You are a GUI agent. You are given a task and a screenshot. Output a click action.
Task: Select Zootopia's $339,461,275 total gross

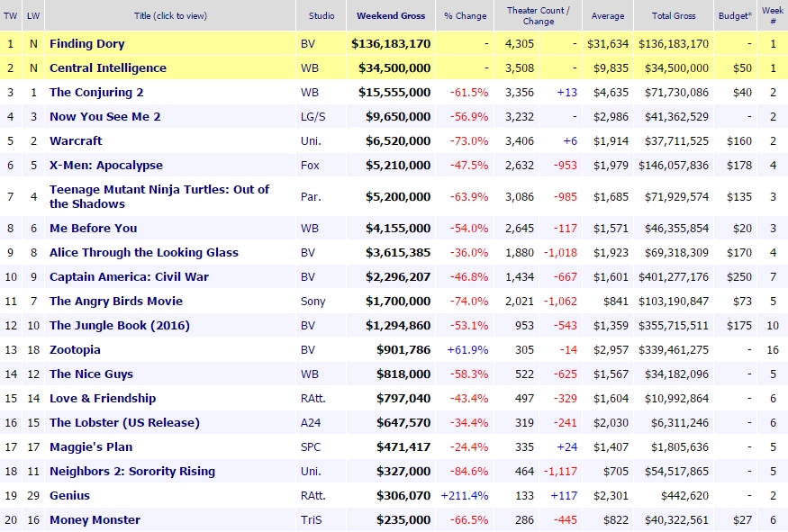pos(674,349)
